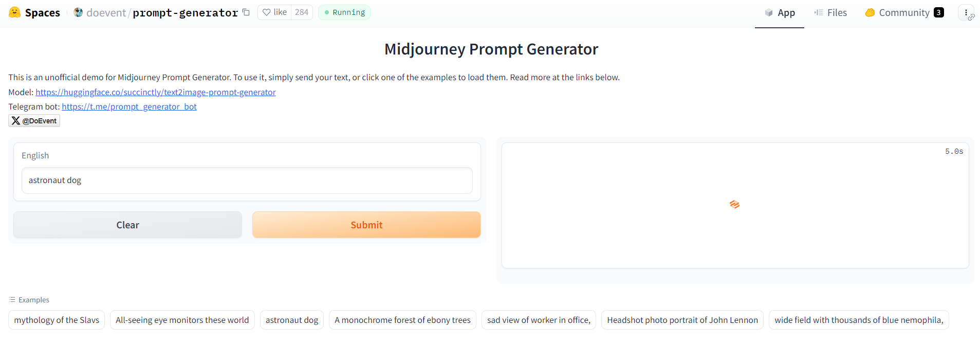Click the heart icon to like the Space
This screenshot has width=980, height=343.
267,12
